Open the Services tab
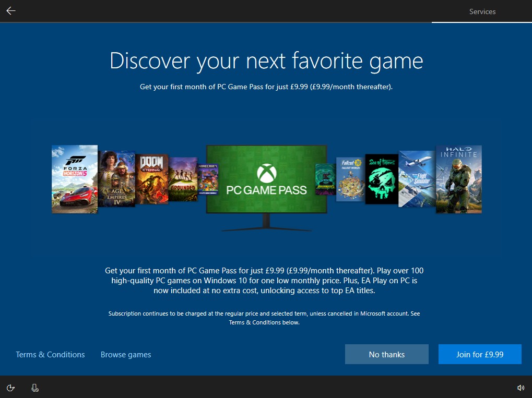 (x=482, y=11)
